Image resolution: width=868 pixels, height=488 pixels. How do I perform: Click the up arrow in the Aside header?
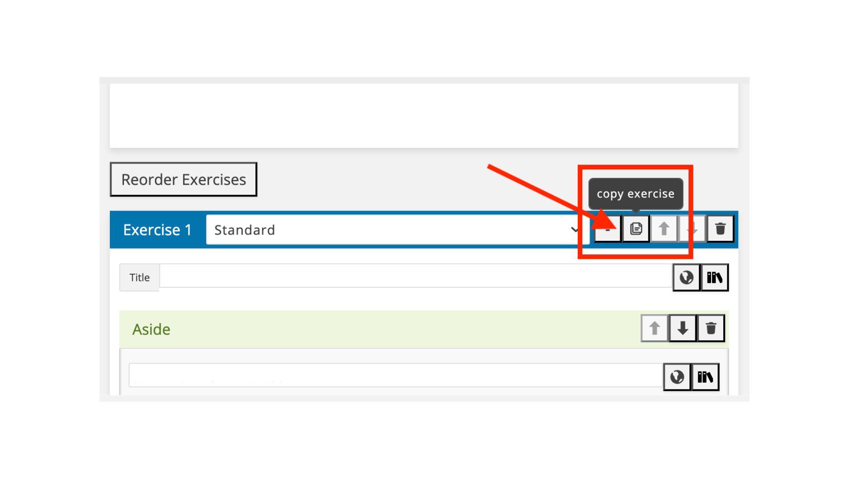click(654, 328)
